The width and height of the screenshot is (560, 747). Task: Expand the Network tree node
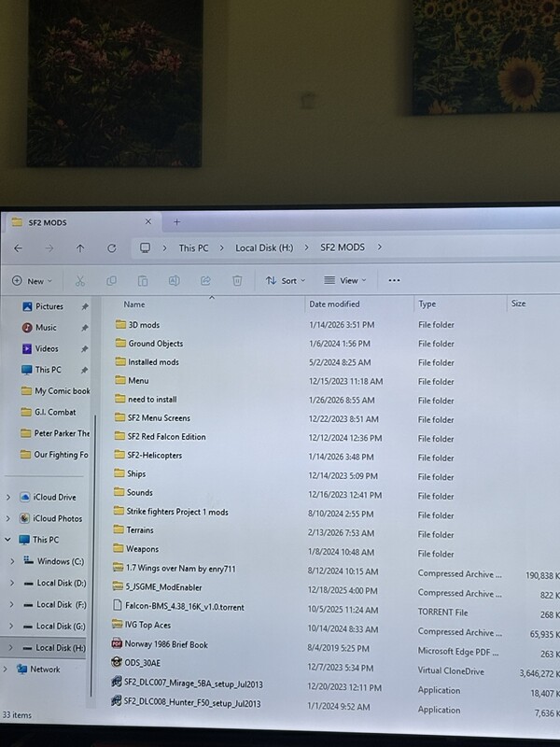coord(6,669)
